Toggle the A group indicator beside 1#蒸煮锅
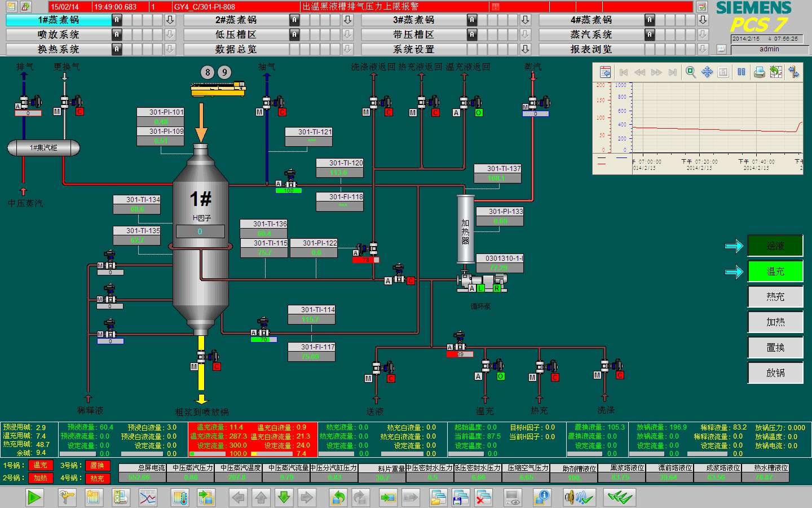 pos(117,19)
